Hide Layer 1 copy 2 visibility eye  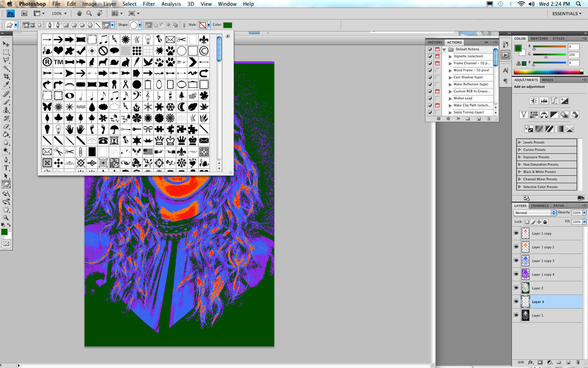pyautogui.click(x=516, y=247)
